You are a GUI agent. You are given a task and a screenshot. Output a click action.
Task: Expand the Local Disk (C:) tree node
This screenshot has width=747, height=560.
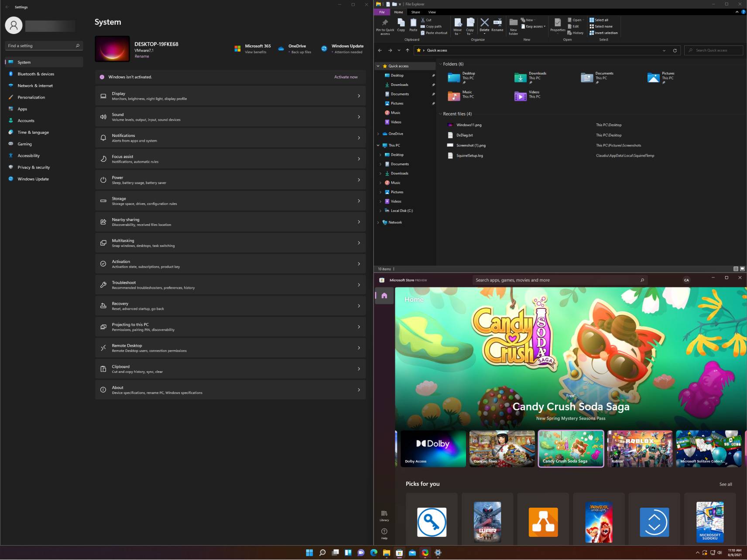380,210
